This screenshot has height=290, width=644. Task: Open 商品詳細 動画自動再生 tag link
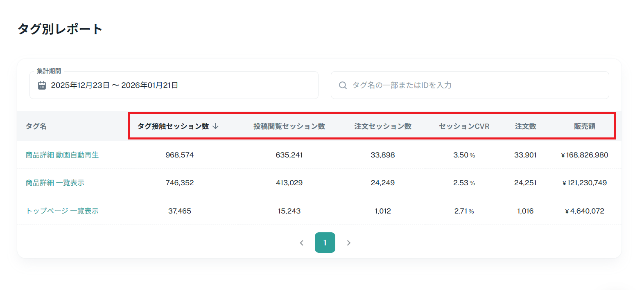[x=62, y=155]
